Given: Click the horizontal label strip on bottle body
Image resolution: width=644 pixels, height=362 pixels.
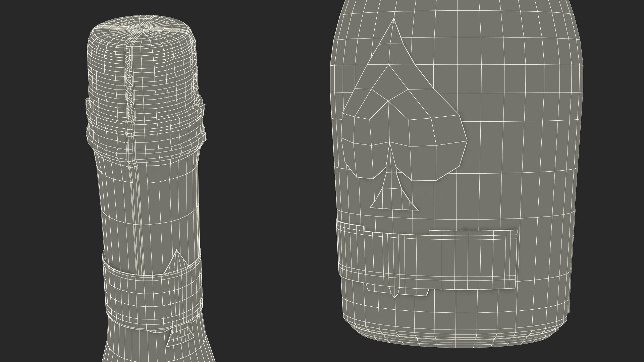Looking at the screenshot, I should point(427,258).
